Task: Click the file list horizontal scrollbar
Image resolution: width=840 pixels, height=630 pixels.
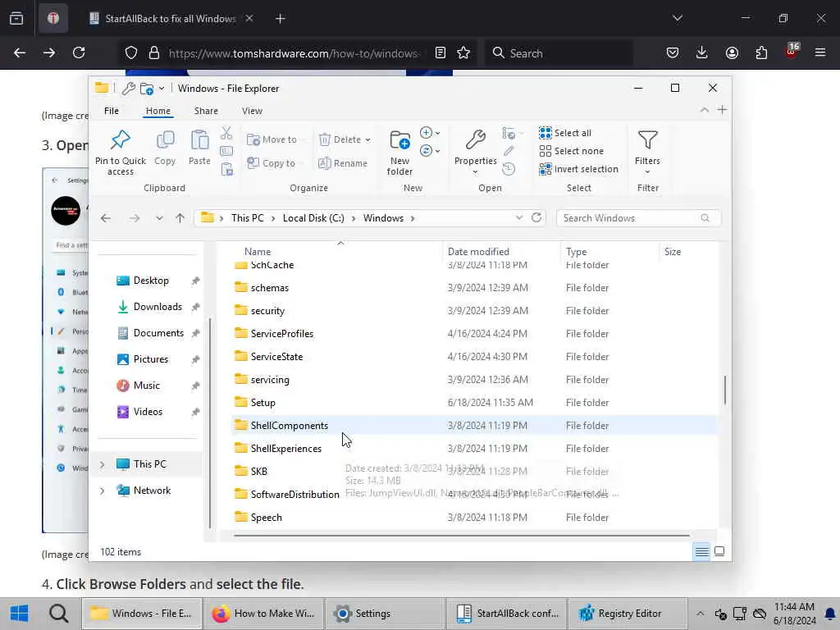Action: tap(462, 535)
